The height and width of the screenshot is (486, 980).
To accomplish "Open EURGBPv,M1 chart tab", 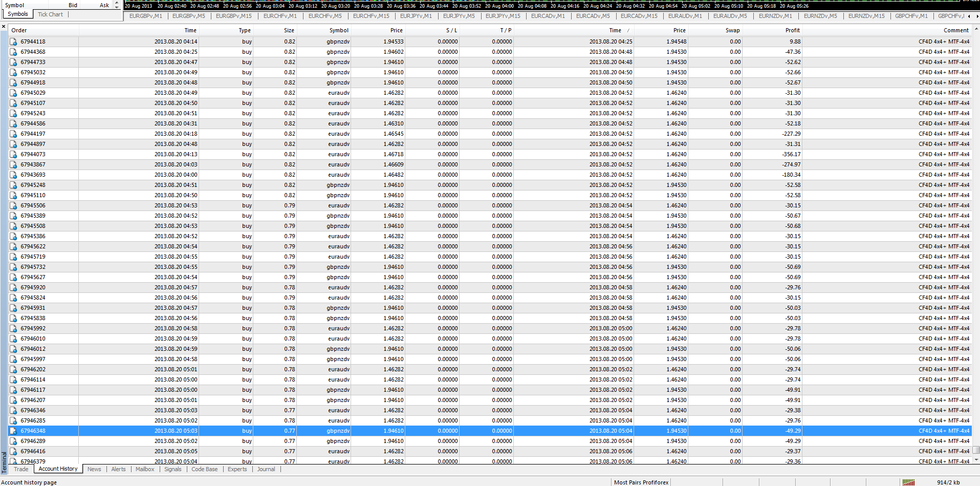I will click(145, 16).
